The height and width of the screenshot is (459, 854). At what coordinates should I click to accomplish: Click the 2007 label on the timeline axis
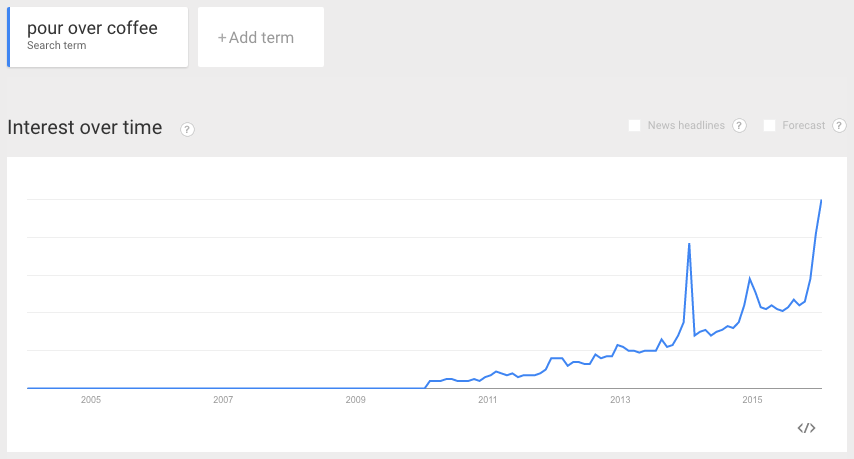pos(223,400)
